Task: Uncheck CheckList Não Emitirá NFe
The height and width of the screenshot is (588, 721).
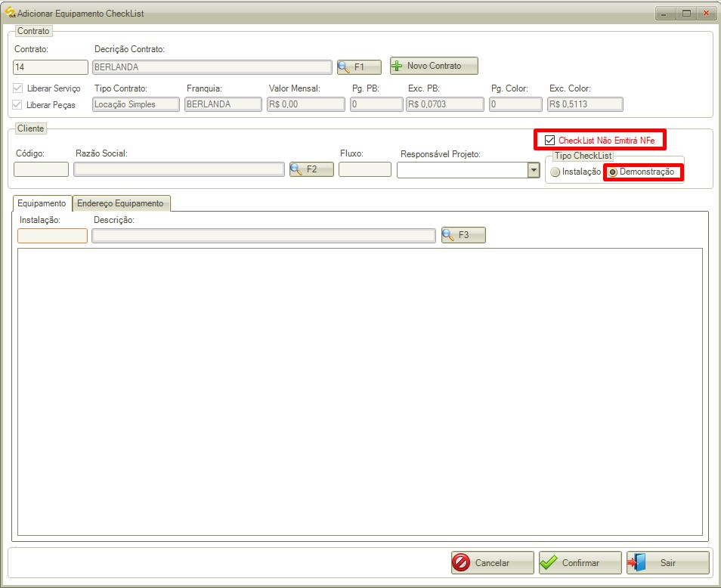Action: pos(549,141)
